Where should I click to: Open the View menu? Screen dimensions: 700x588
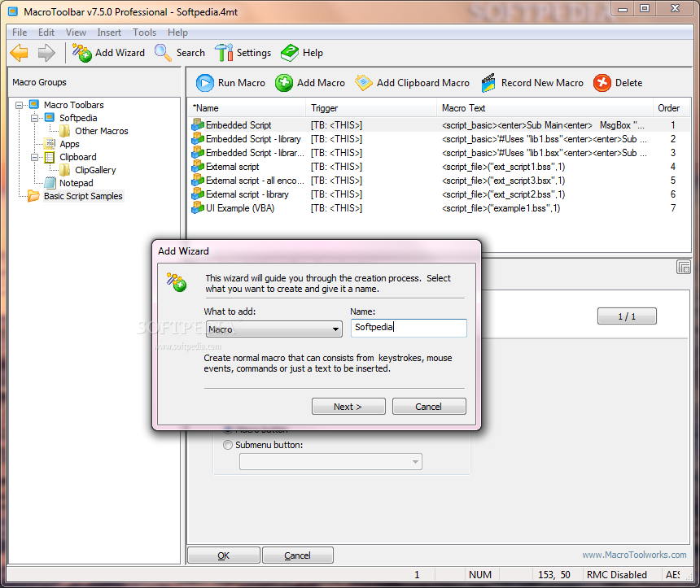click(x=76, y=32)
